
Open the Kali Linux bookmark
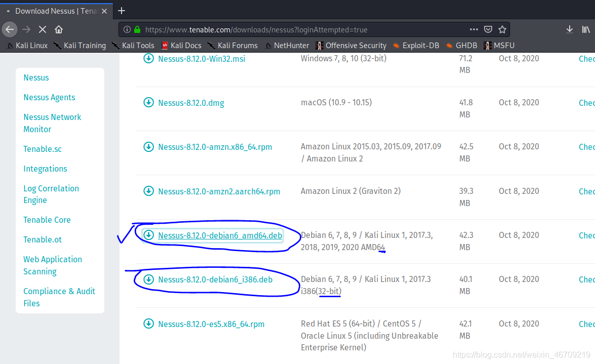27,46
